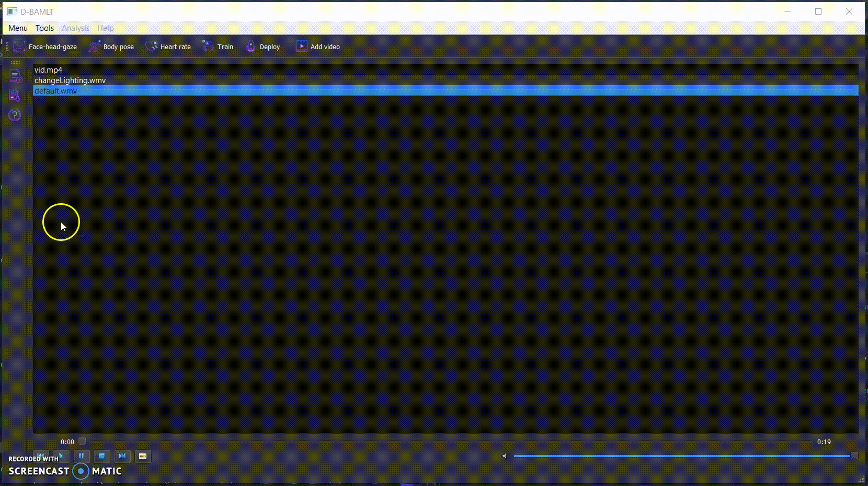The image size is (868, 486).
Task: Open the Face-head-gaze analysis tool
Action: pyautogui.click(x=45, y=47)
